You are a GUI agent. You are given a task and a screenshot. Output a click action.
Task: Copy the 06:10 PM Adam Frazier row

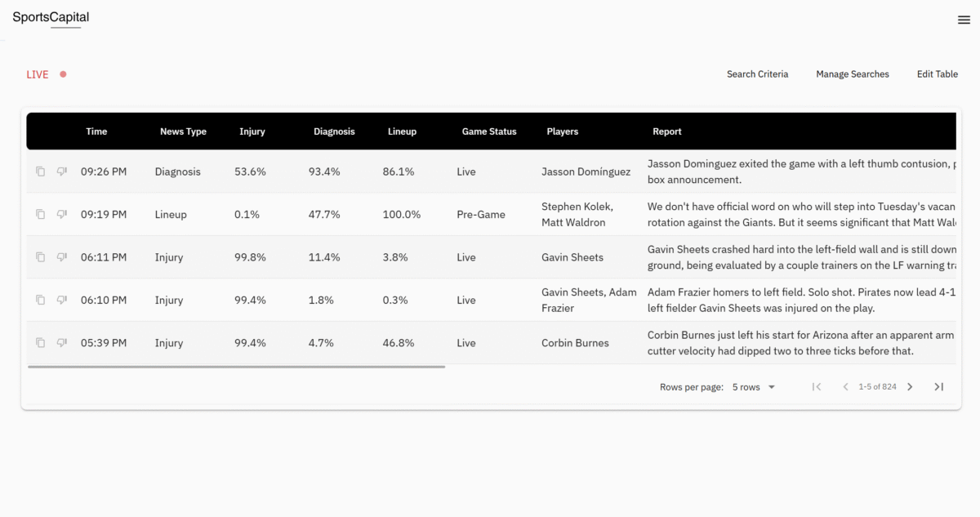click(x=40, y=300)
